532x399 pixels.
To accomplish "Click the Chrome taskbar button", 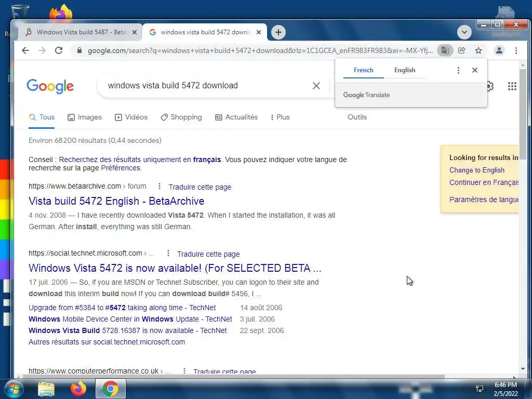I will point(110,389).
